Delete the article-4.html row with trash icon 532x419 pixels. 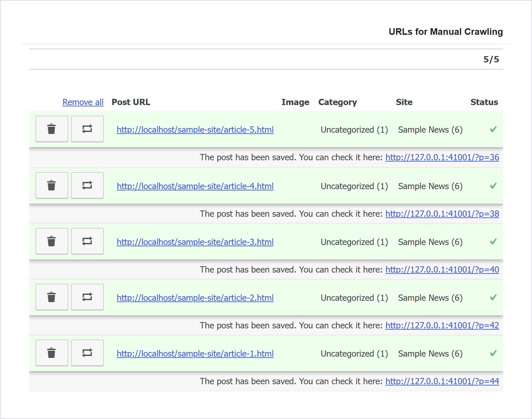[x=52, y=185]
